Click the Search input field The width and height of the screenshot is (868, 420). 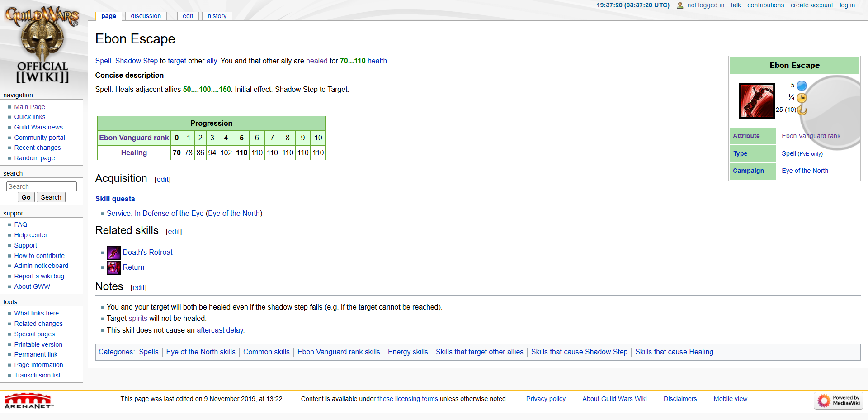[42, 186]
